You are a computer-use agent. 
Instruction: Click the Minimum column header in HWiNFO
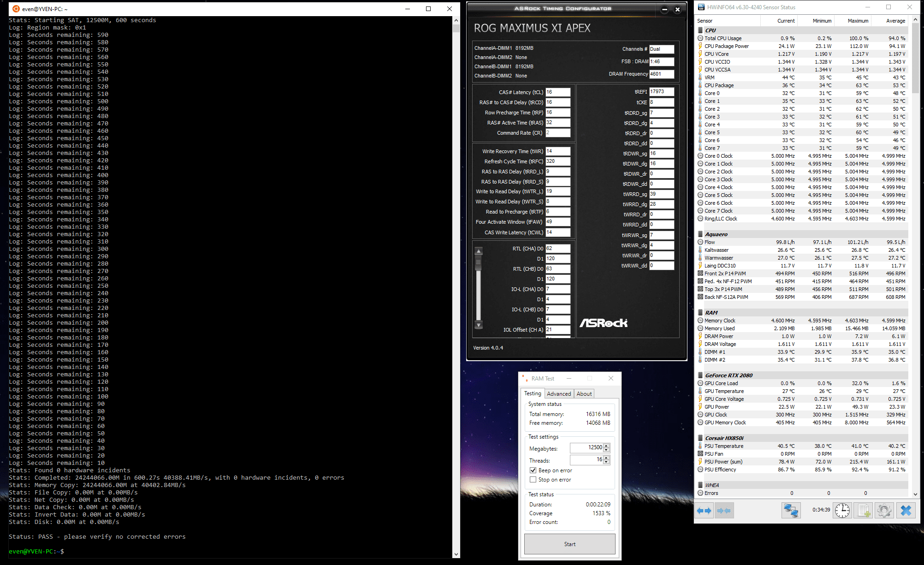815,21
